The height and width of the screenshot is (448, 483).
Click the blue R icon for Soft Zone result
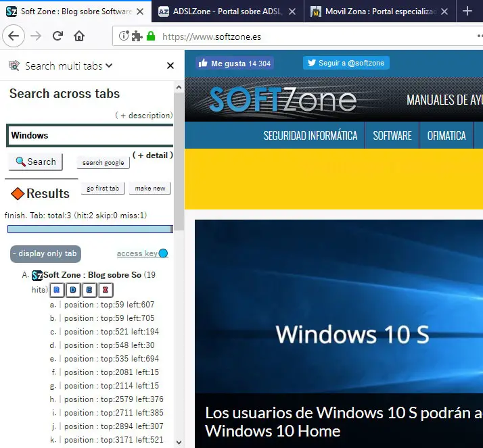[x=57, y=290]
